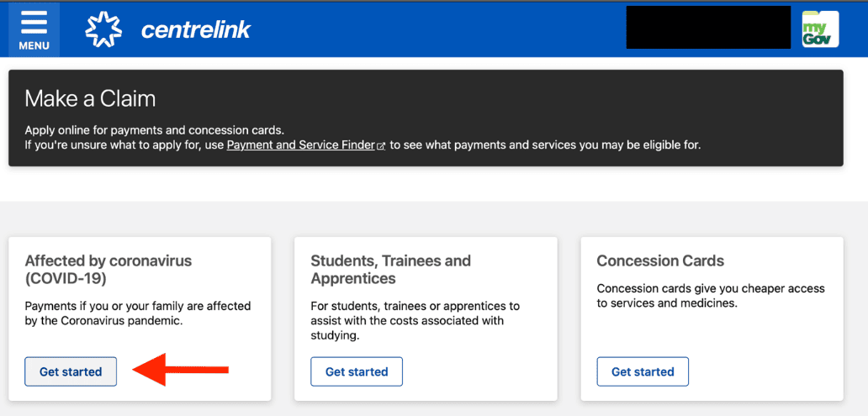
Task: Get started for Students, Trainees and Apprentices
Action: (x=357, y=371)
